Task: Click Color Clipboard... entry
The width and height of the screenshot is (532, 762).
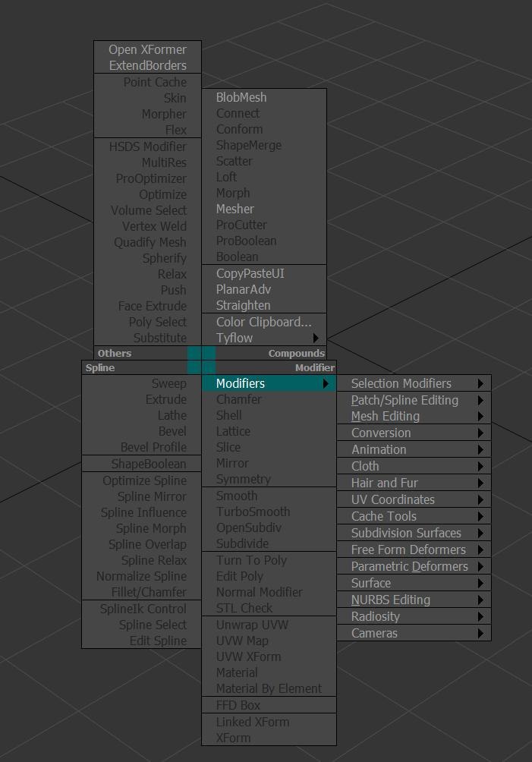Action: tap(264, 322)
